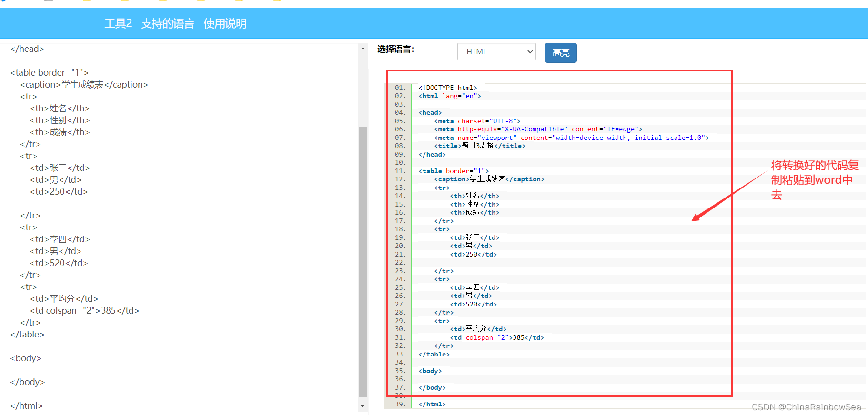Open the 支持的语言 page link
The width and height of the screenshot is (868, 415).
(168, 23)
